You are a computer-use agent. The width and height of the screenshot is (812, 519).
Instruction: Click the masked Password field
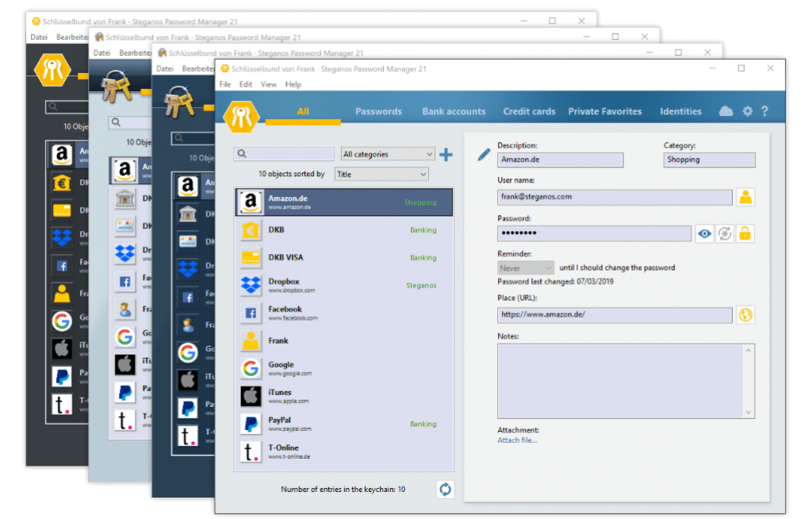pos(594,233)
